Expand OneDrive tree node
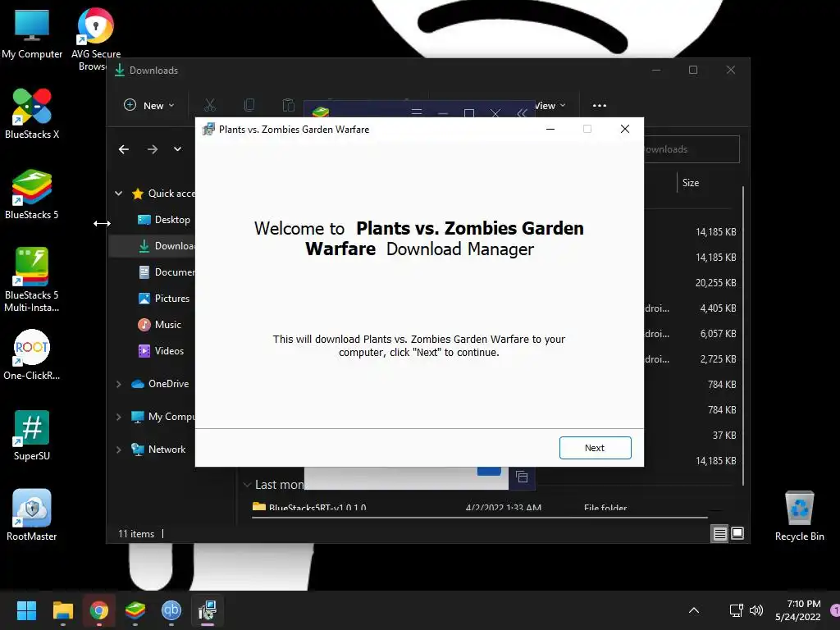 coord(118,384)
